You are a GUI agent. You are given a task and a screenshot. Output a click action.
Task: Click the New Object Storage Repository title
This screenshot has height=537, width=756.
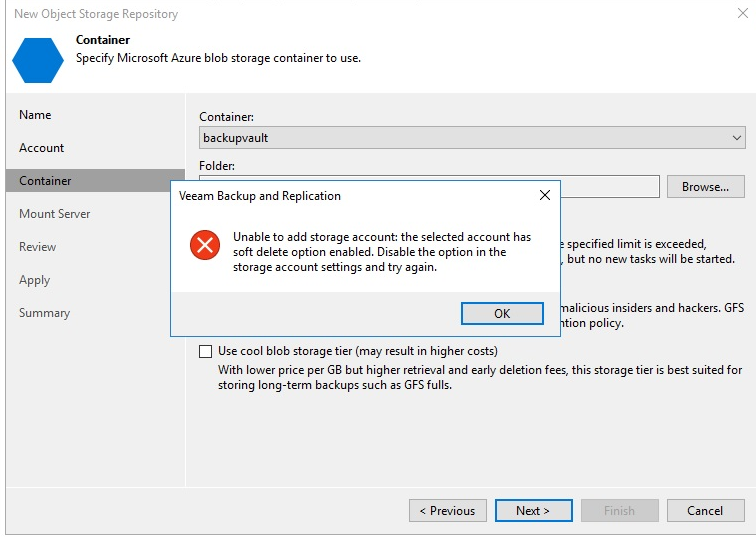(x=96, y=14)
